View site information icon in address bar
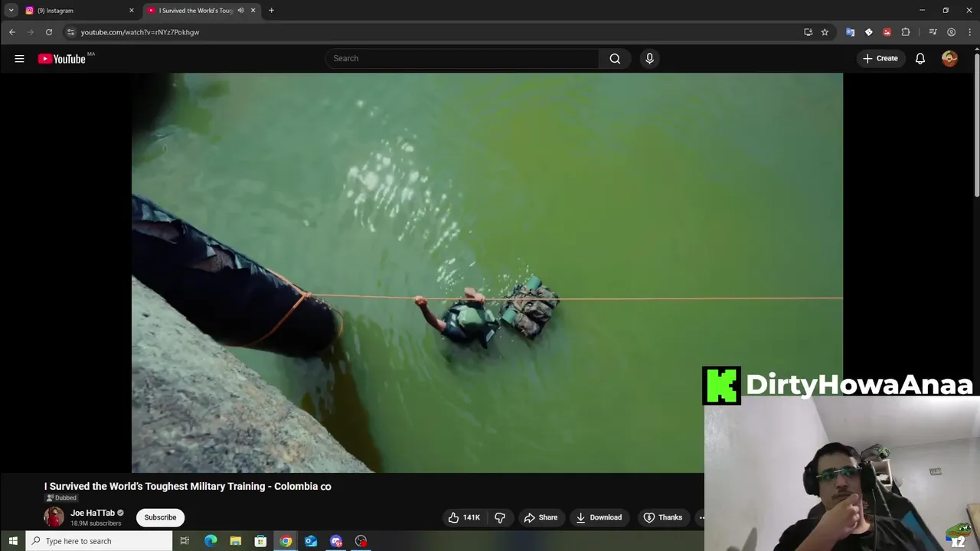This screenshot has width=980, height=551. (x=70, y=32)
